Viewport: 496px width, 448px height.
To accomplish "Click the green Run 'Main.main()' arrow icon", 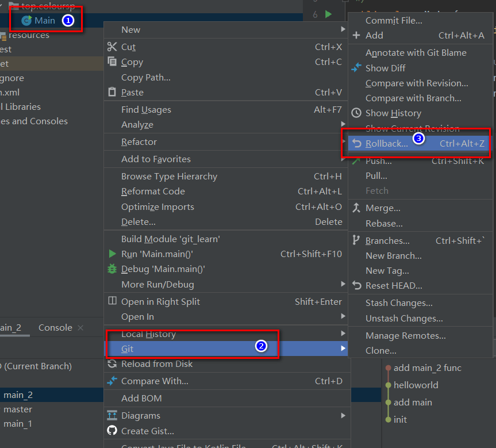I will click(112, 254).
